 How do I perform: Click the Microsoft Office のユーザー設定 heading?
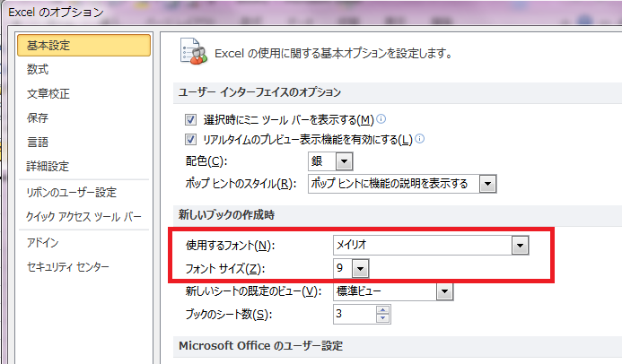click(x=260, y=346)
